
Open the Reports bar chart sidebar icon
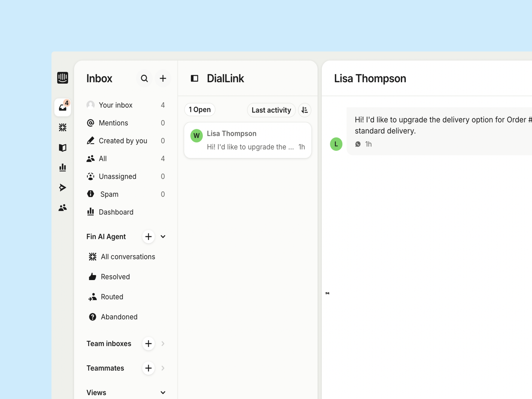tap(62, 167)
